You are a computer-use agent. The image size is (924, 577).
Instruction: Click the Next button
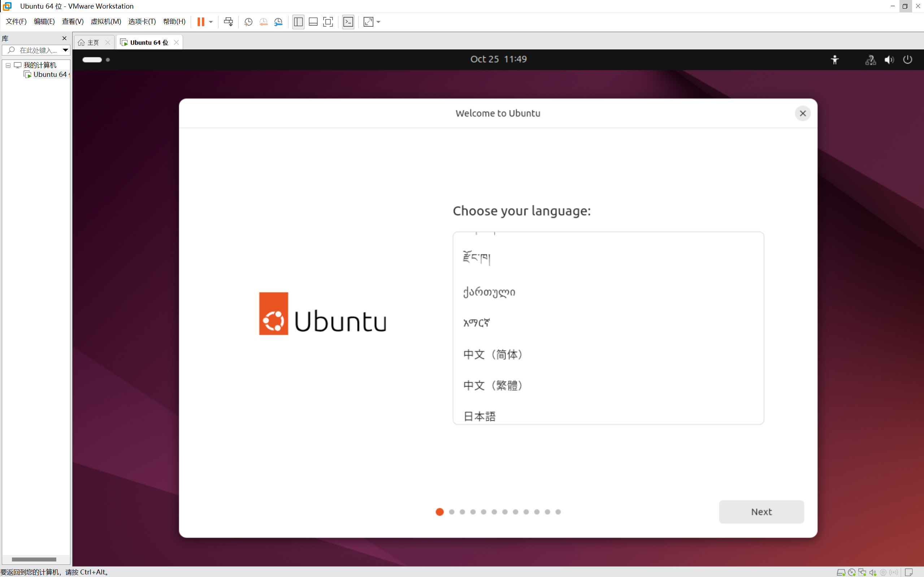point(762,512)
